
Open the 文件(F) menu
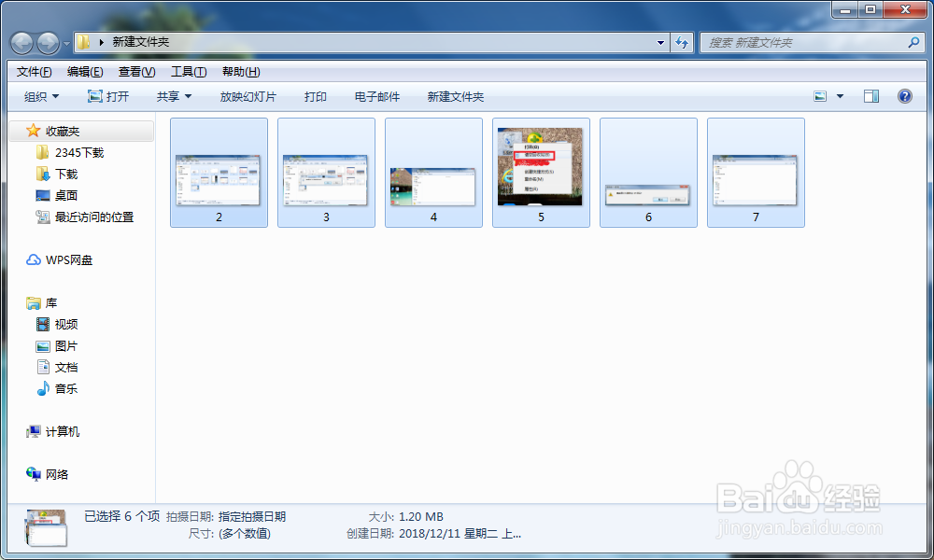tap(34, 72)
